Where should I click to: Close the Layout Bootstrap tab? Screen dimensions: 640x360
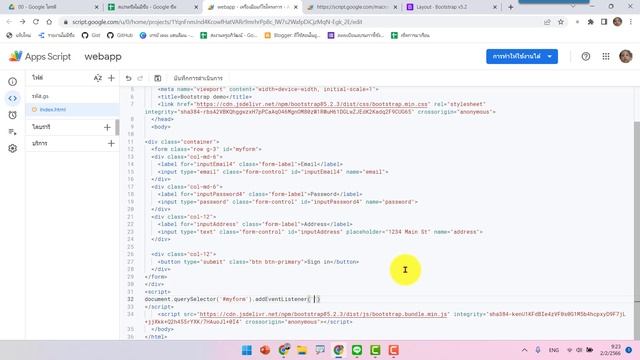[x=495, y=7]
